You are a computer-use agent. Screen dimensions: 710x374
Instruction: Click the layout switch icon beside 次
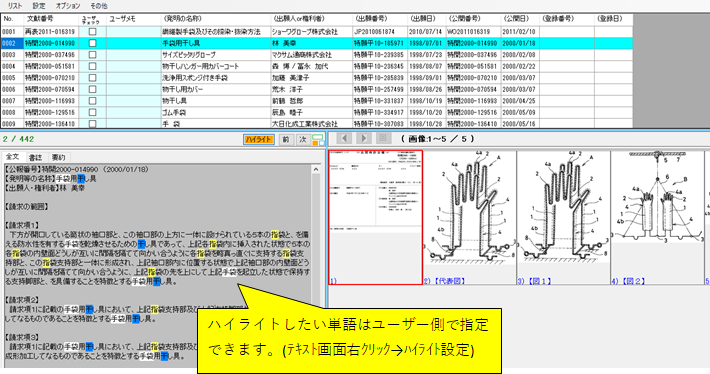[x=318, y=139]
